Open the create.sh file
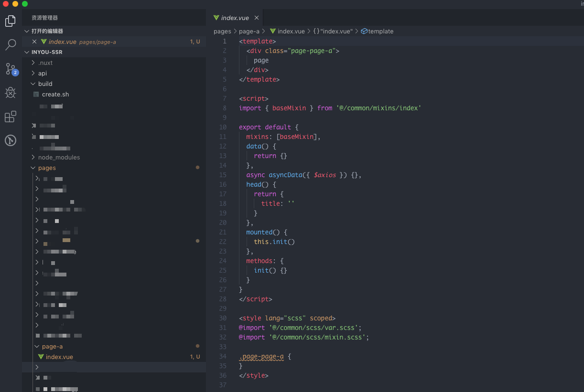This screenshot has height=392, width=584. 55,95
